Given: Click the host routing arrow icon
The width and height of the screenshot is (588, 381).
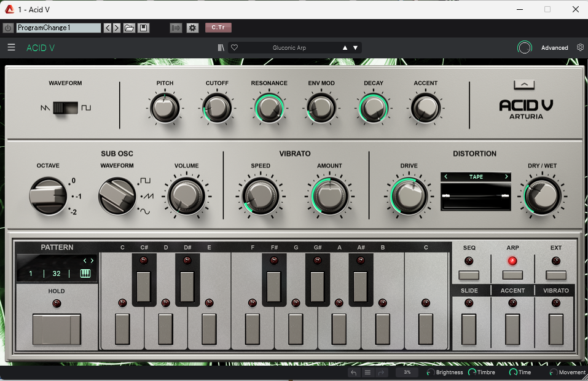Looking at the screenshot, I should (176, 28).
